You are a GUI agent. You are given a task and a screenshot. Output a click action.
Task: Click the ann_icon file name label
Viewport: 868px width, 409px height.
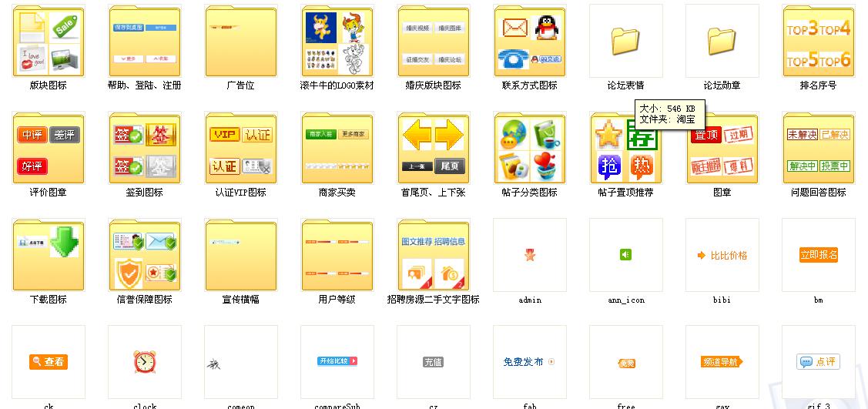pyautogui.click(x=626, y=300)
